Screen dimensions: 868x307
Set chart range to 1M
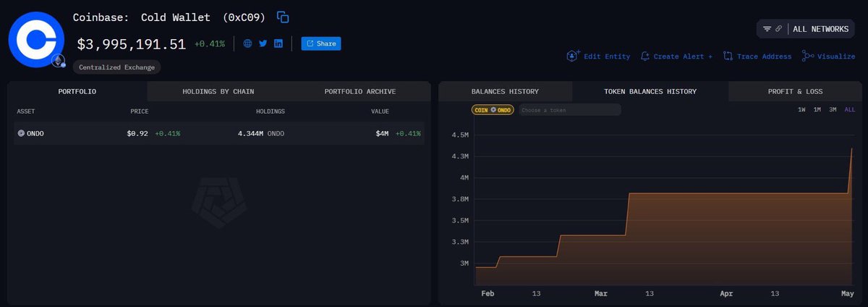pos(817,109)
